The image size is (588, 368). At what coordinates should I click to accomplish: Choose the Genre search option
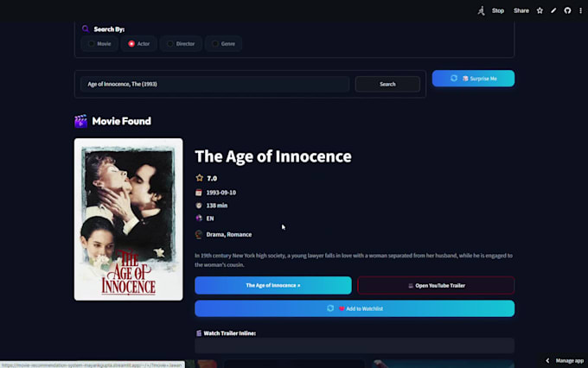point(223,44)
